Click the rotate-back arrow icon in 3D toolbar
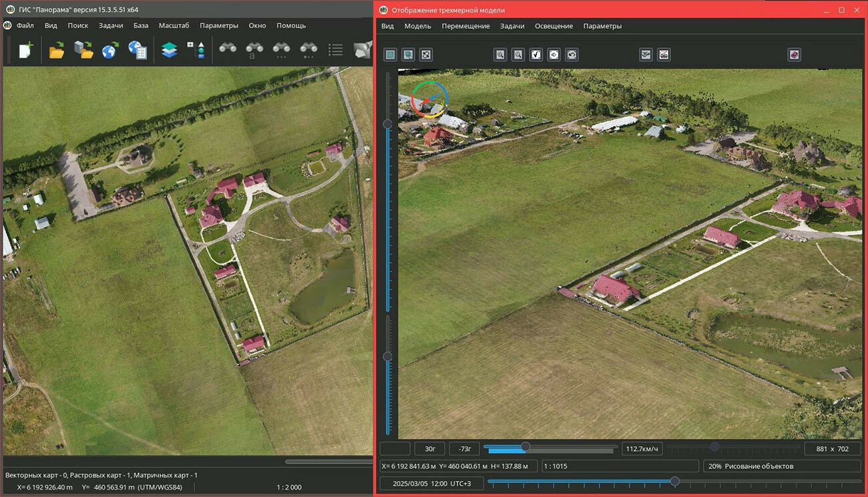Viewport: 868px width, 497px height. point(572,55)
